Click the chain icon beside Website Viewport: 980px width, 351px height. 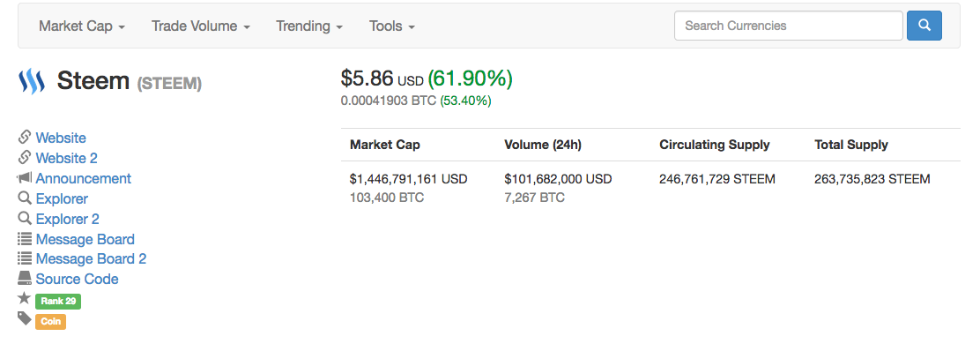pyautogui.click(x=25, y=137)
